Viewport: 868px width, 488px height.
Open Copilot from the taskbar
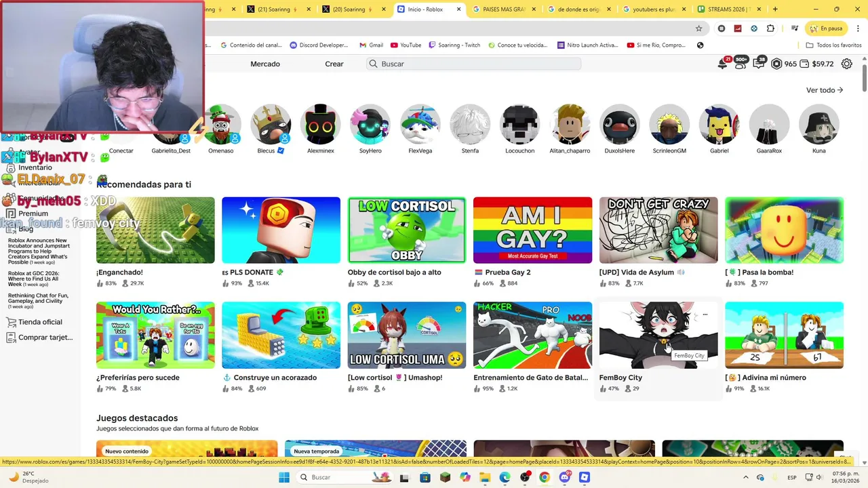tap(465, 477)
